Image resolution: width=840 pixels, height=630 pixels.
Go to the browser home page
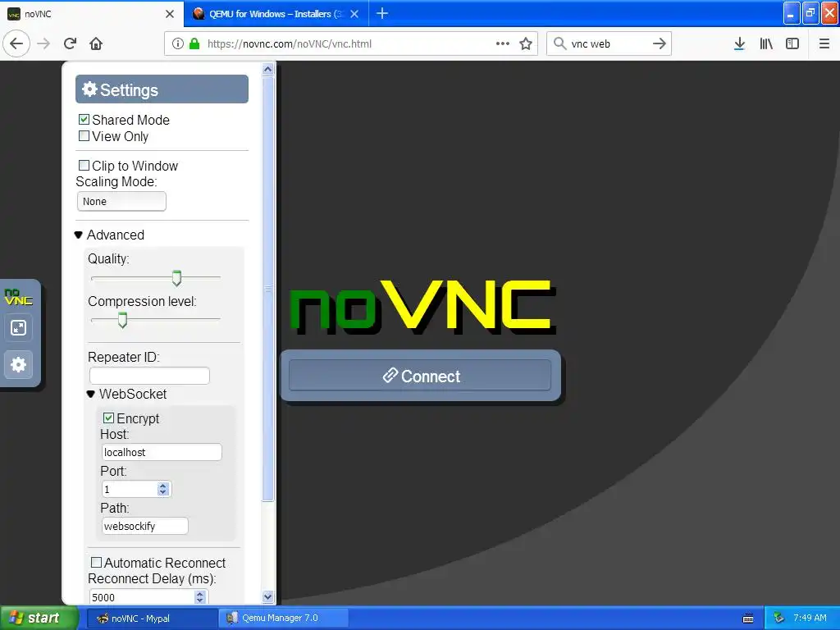(x=96, y=43)
